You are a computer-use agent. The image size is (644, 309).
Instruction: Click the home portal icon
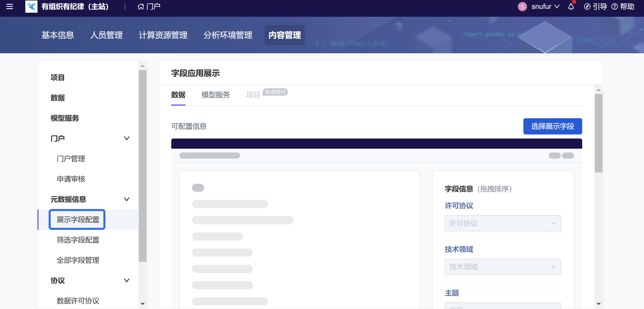click(x=141, y=7)
